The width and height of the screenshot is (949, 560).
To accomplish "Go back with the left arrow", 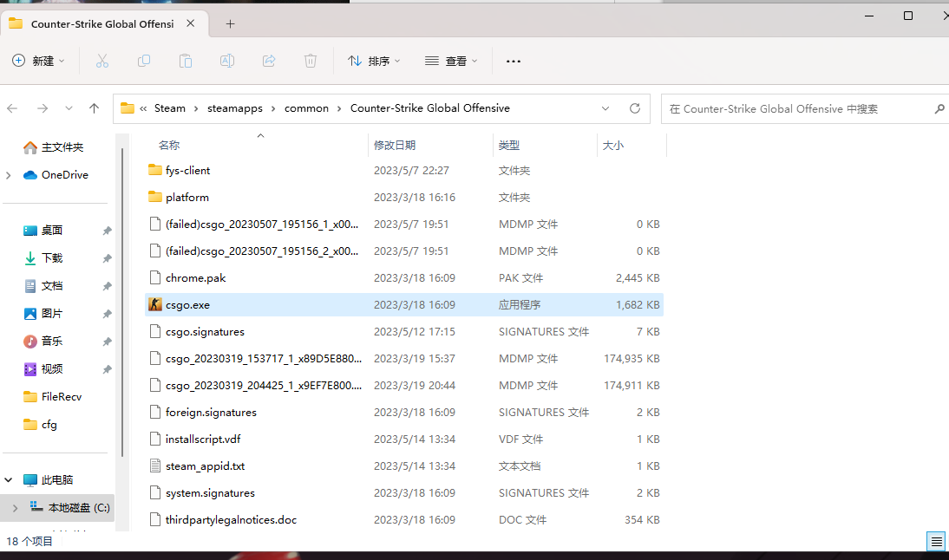I will 12,109.
